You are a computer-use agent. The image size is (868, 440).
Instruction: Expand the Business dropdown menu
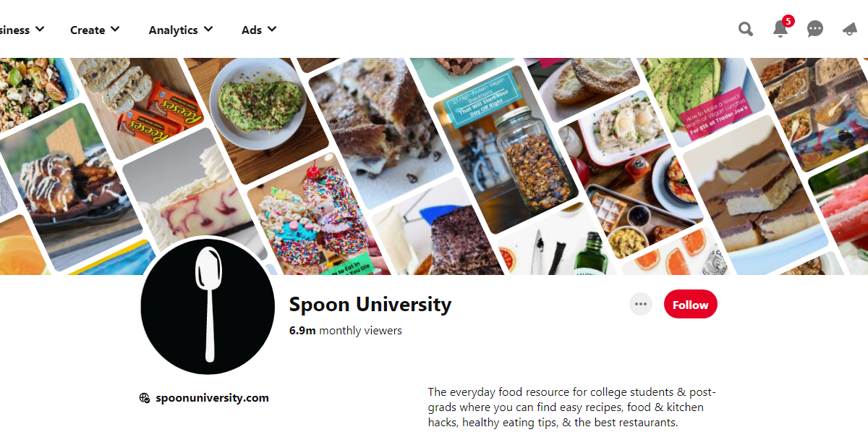click(x=22, y=30)
